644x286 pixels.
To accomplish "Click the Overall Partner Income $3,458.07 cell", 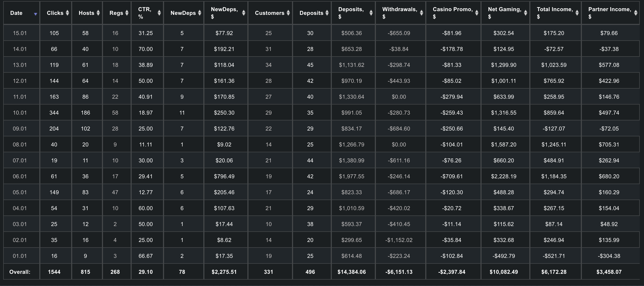I will point(609,272).
